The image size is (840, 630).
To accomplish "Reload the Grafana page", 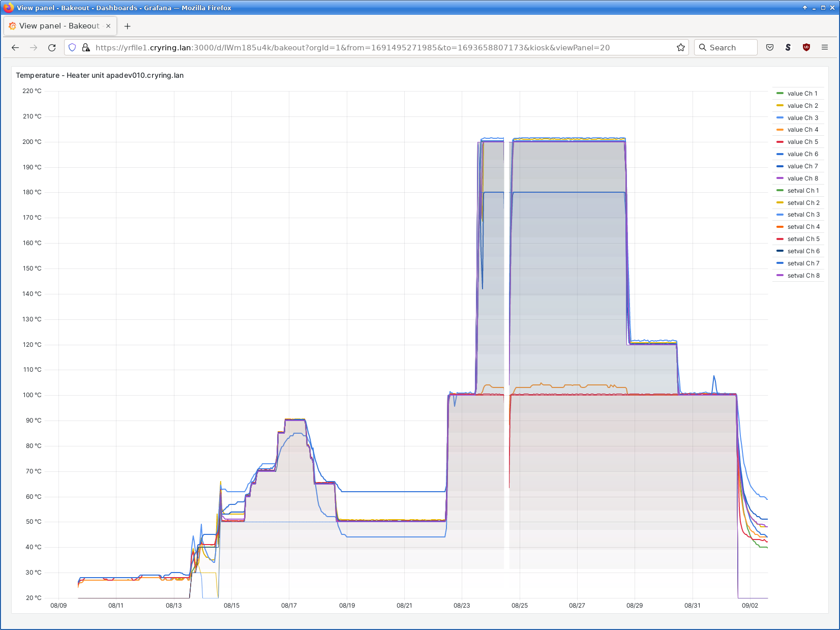I will [x=52, y=47].
